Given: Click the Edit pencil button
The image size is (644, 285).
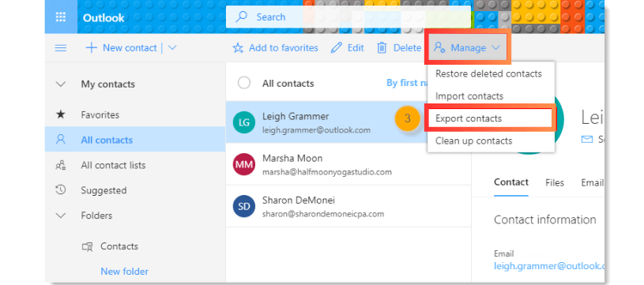Looking at the screenshot, I should tap(348, 48).
